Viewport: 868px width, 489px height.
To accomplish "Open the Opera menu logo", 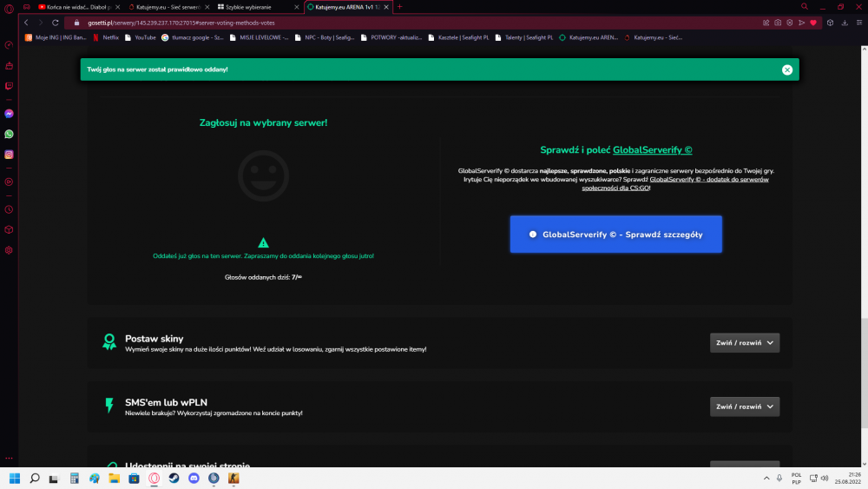I will 9,9.
